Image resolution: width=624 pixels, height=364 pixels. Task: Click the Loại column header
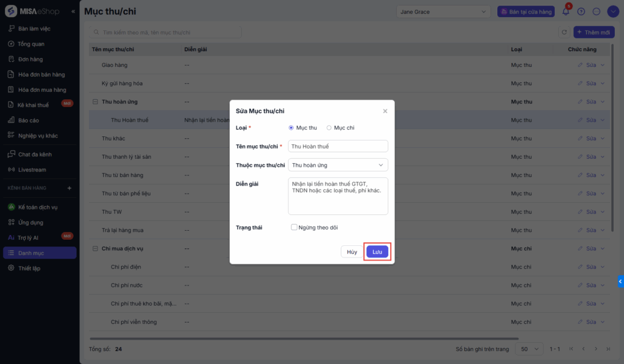[x=517, y=49]
